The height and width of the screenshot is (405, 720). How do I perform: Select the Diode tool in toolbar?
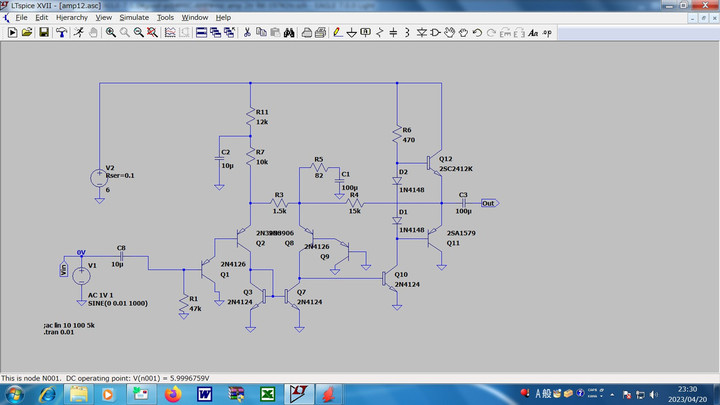421,32
